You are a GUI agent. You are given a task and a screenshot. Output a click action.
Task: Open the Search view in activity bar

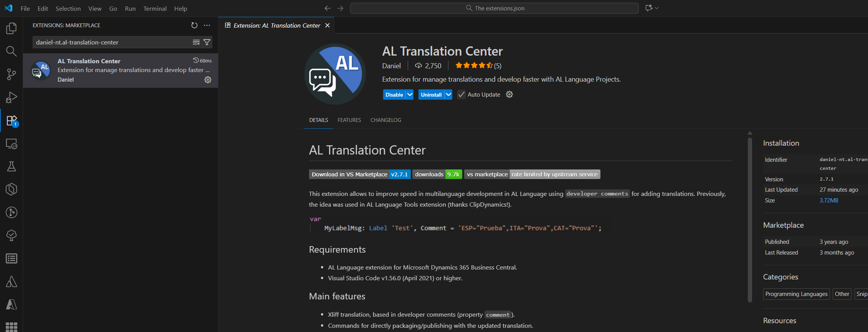click(x=12, y=51)
